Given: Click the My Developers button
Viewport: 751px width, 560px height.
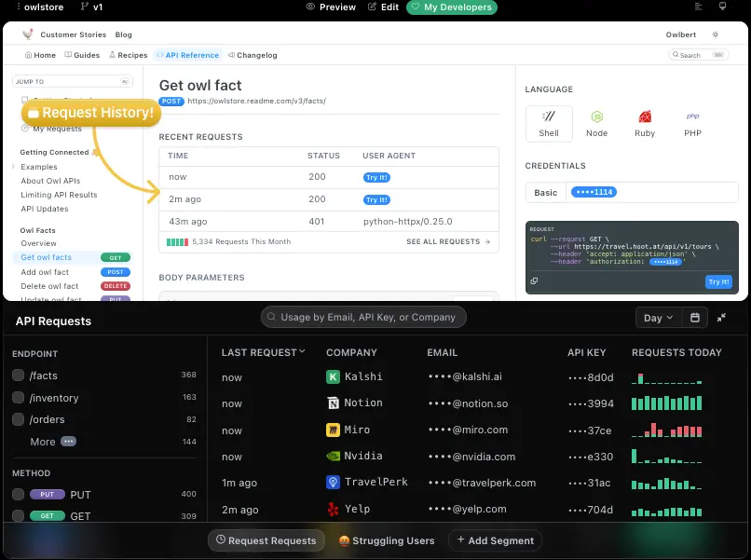Looking at the screenshot, I should [452, 7].
